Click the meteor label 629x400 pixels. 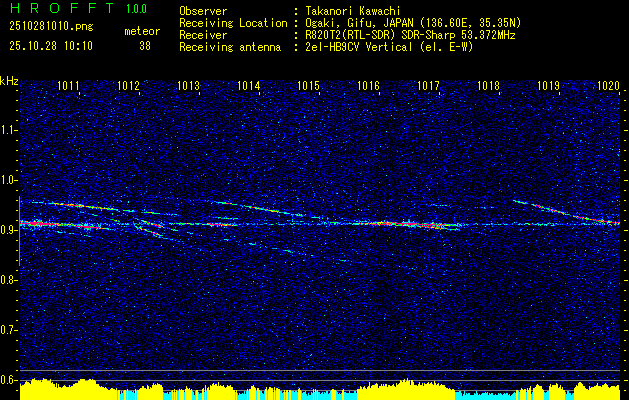(142, 32)
